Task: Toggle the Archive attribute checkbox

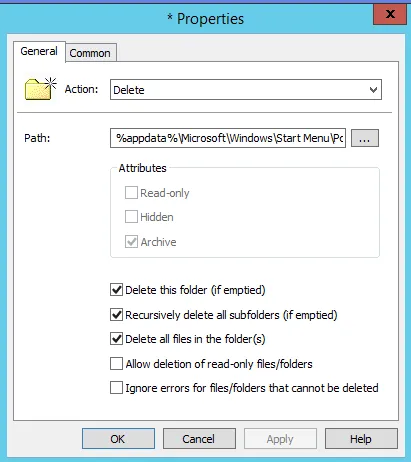Action: click(131, 242)
